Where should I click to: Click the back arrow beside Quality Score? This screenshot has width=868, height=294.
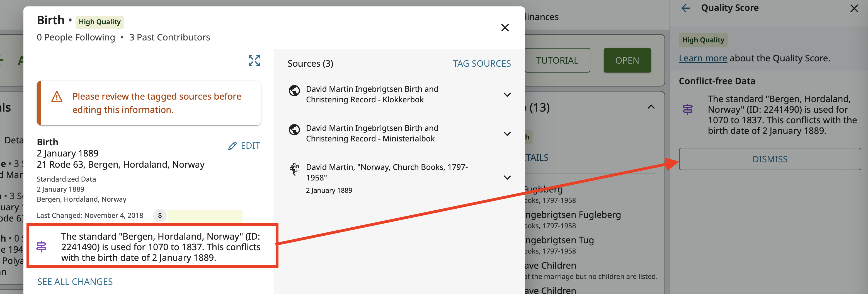(x=685, y=8)
